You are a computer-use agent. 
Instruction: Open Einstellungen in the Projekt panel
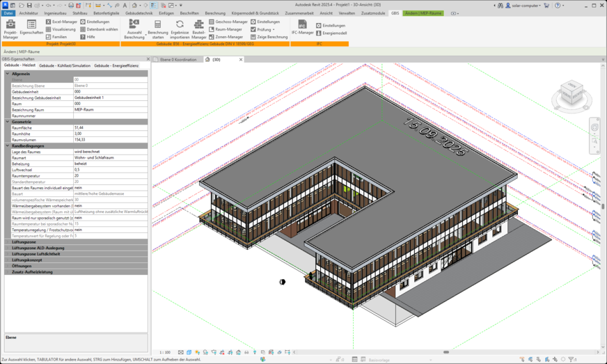[95, 22]
